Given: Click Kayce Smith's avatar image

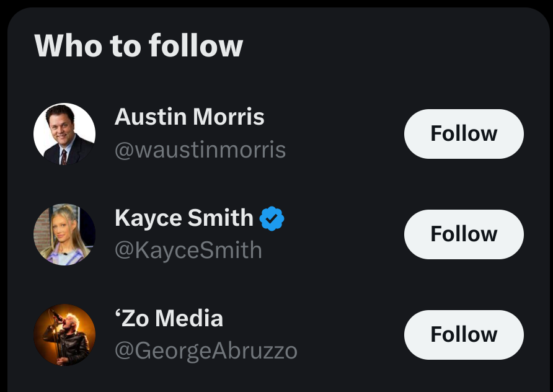Looking at the screenshot, I should coord(64,234).
